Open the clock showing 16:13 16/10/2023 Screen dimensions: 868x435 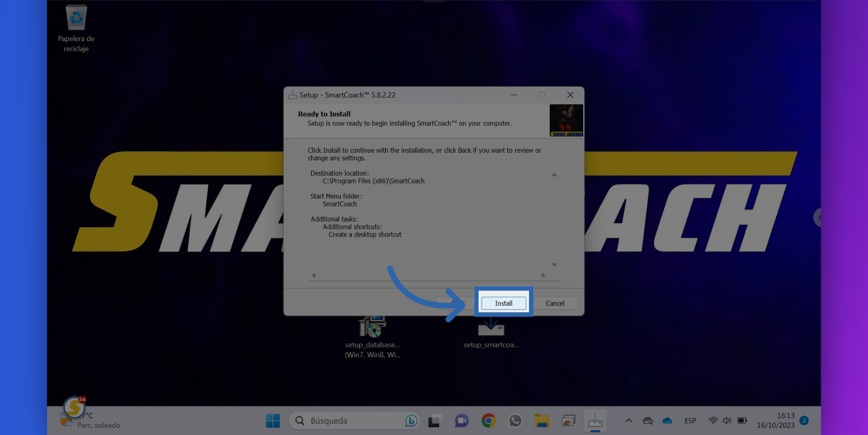pyautogui.click(x=776, y=421)
